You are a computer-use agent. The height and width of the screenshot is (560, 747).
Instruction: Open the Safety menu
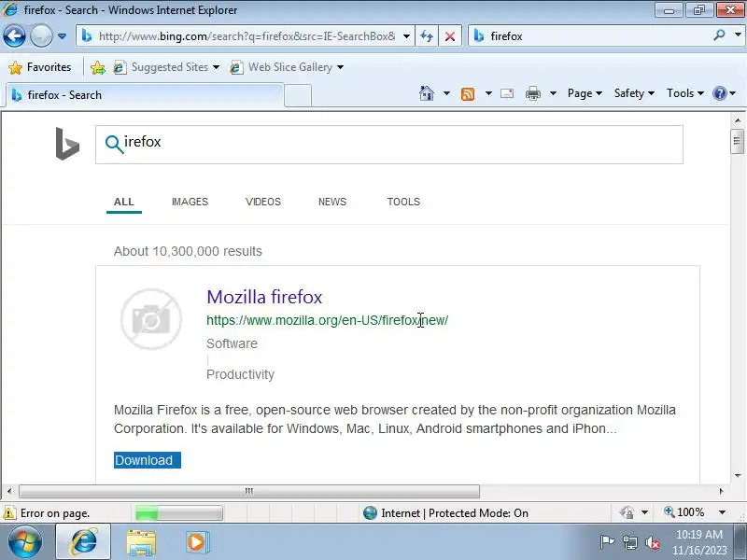click(634, 93)
